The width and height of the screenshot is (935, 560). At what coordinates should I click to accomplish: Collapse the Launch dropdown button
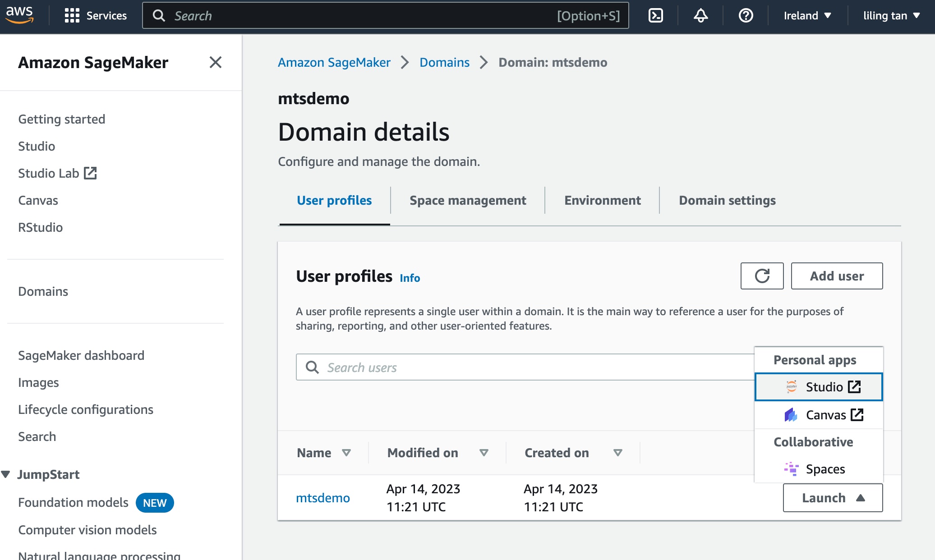pos(833,498)
